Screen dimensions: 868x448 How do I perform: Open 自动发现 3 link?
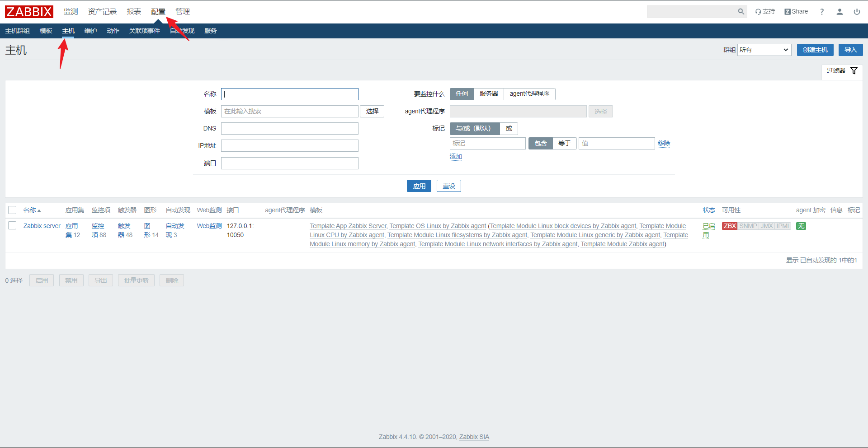coord(175,231)
